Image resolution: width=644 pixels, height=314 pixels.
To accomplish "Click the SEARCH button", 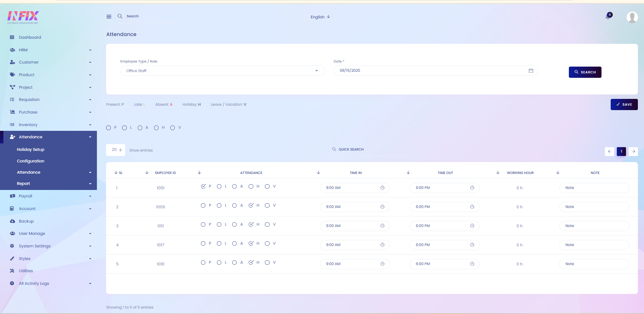I will [585, 72].
